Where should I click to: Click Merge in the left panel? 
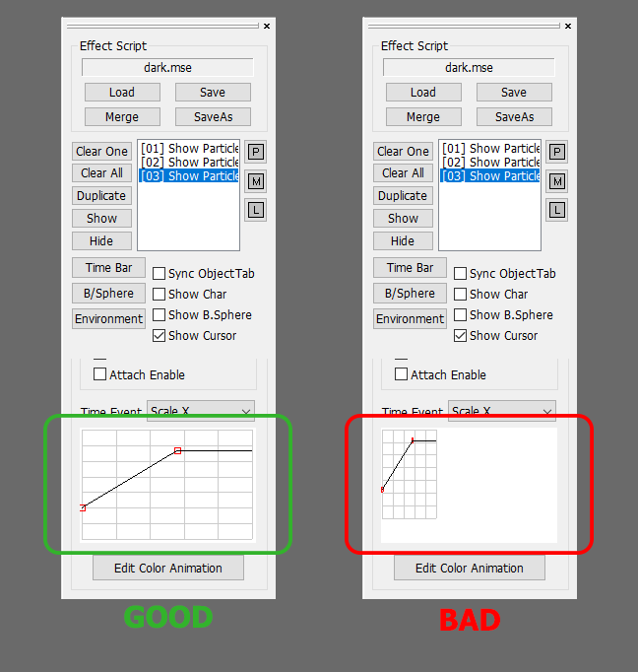click(122, 117)
